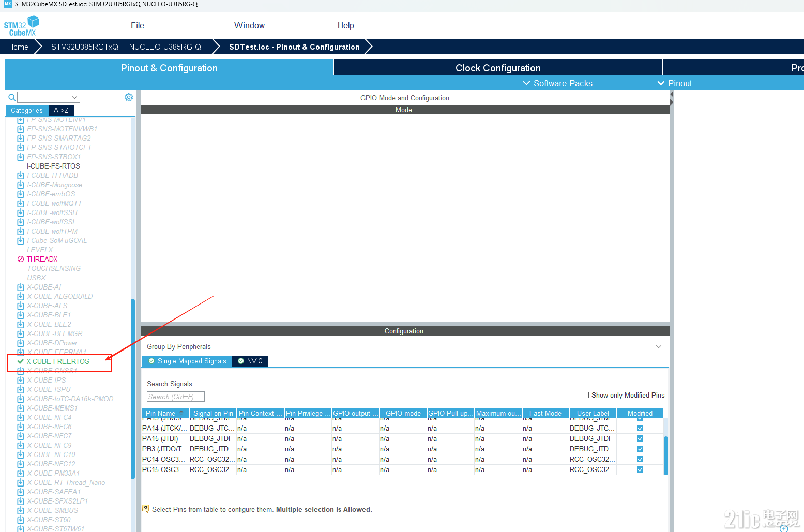Click the download icon beside I-CUBE-ITTIADB
Screen dimensions: 804x532
point(21,175)
